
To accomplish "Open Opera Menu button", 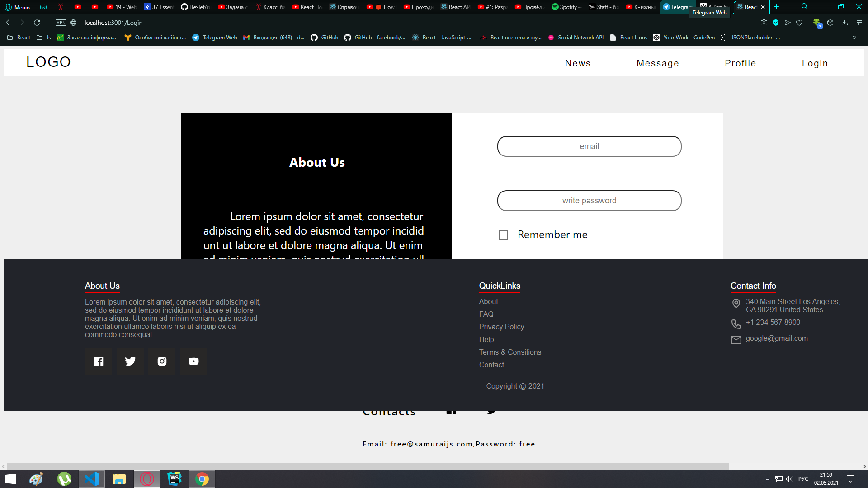I will coord(17,7).
